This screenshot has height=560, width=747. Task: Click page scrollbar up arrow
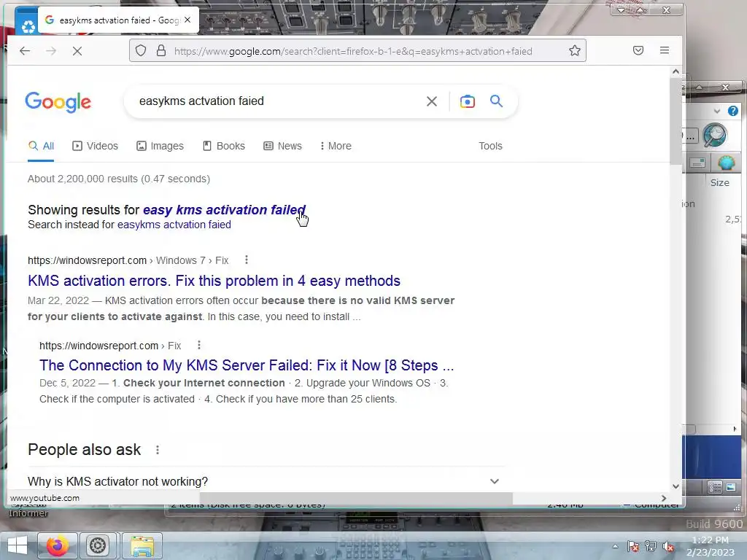click(x=676, y=71)
